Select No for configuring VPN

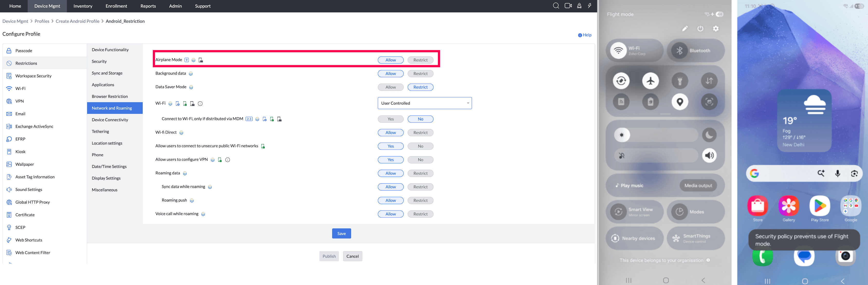tap(420, 160)
